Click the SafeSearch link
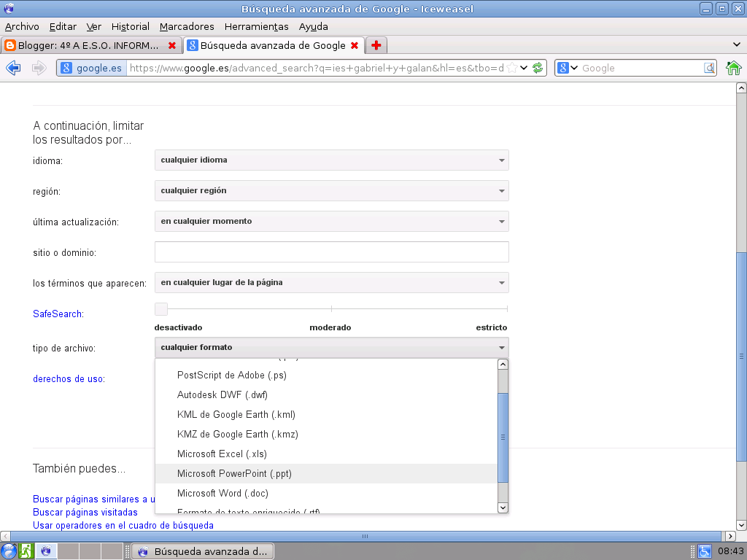 [57, 314]
